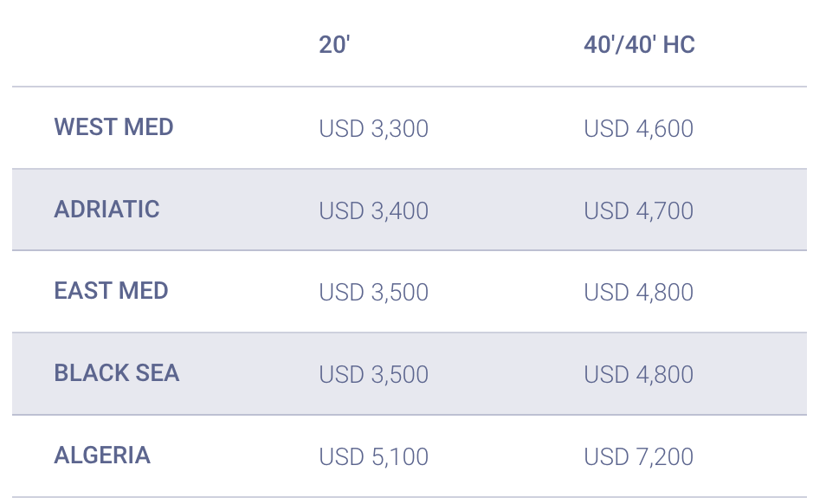Click East Med 20' rate USD 3,500

pos(373,293)
